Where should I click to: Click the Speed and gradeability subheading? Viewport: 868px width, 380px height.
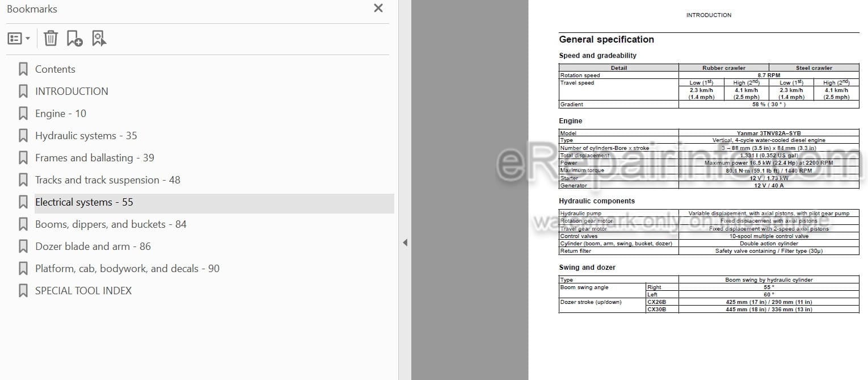597,56
